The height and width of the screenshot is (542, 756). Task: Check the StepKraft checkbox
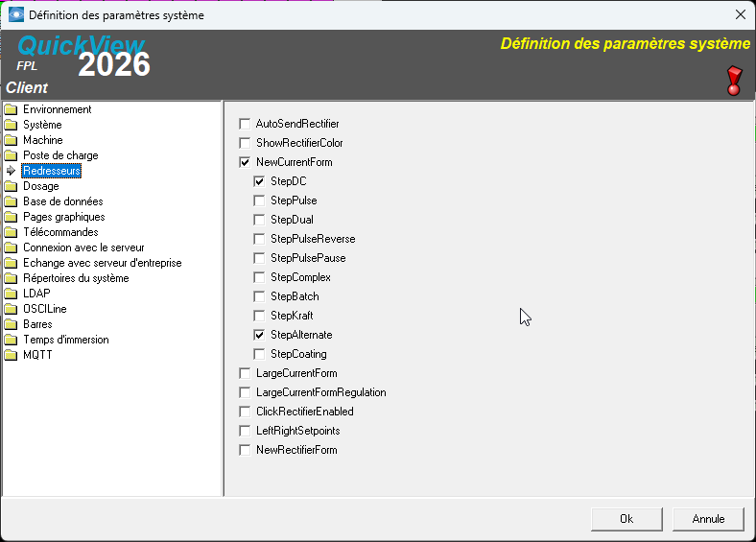click(259, 316)
